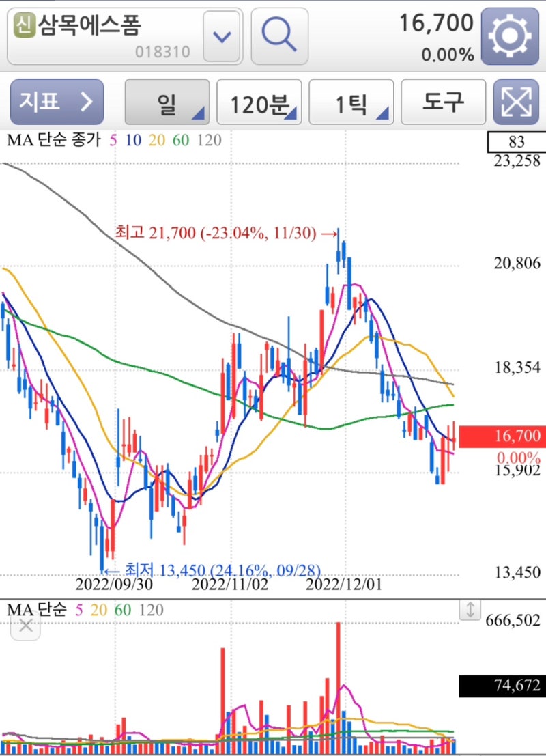
Task: Tap the 666,502 volume axis label
Action: coord(513,621)
